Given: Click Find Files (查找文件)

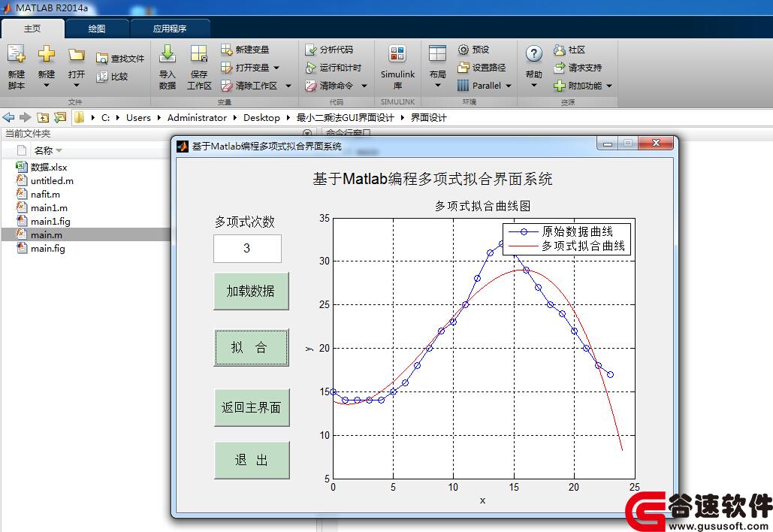Looking at the screenshot, I should (120, 59).
